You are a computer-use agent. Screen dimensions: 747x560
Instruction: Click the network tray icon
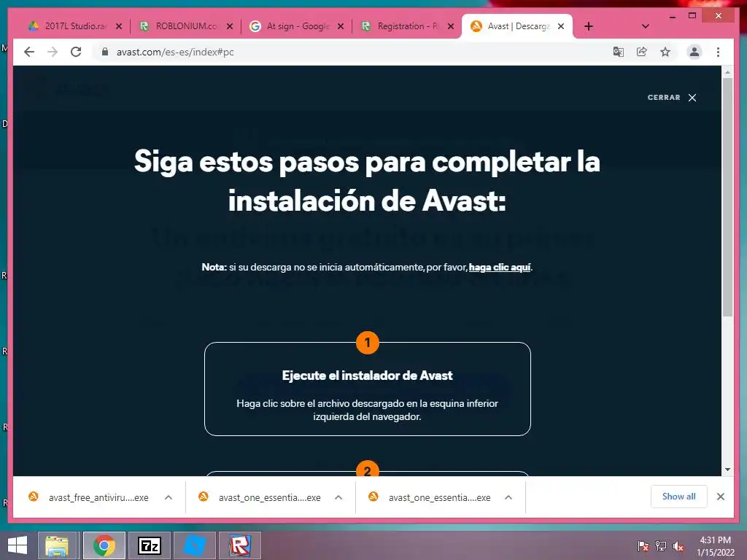pos(661,545)
